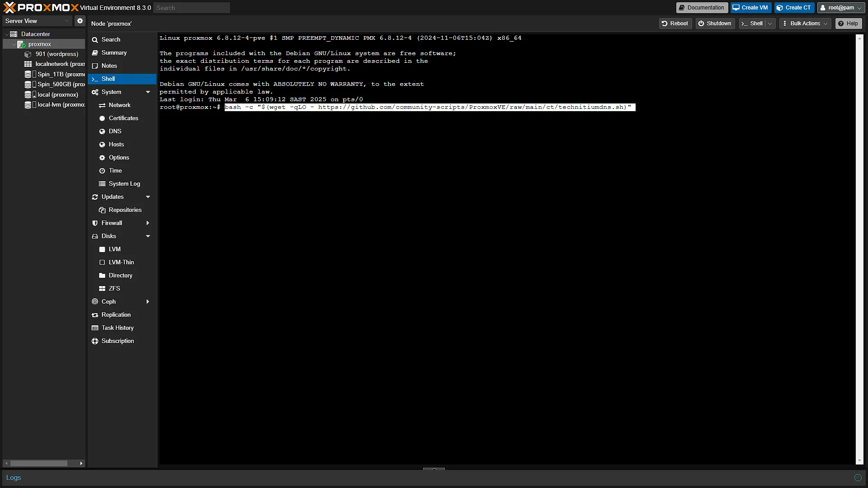Screen dimensions: 868x488
Task: Open the Server View settings gear
Action: (x=80, y=21)
